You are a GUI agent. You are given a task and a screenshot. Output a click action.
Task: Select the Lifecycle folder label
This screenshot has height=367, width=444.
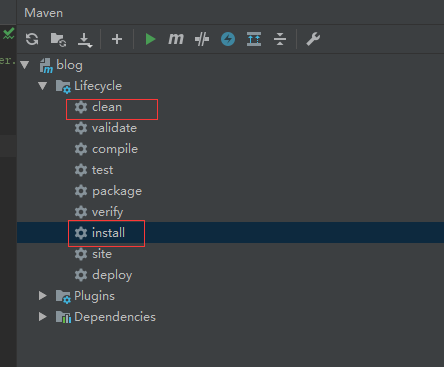(x=98, y=86)
